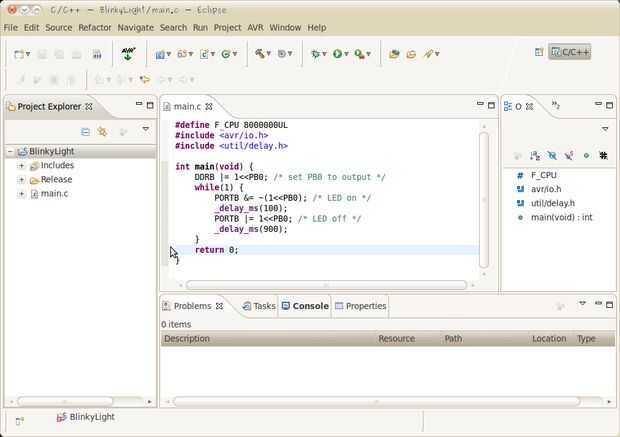Image resolution: width=620 pixels, height=437 pixels.
Task: Click the Open Perspective icon
Action: coord(539,51)
